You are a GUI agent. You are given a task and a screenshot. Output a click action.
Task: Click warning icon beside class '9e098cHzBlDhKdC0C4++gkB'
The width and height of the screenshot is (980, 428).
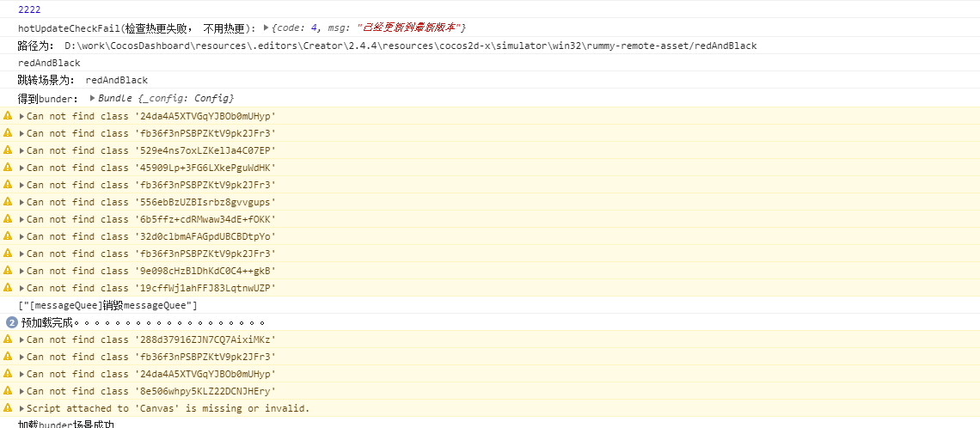pos(8,271)
